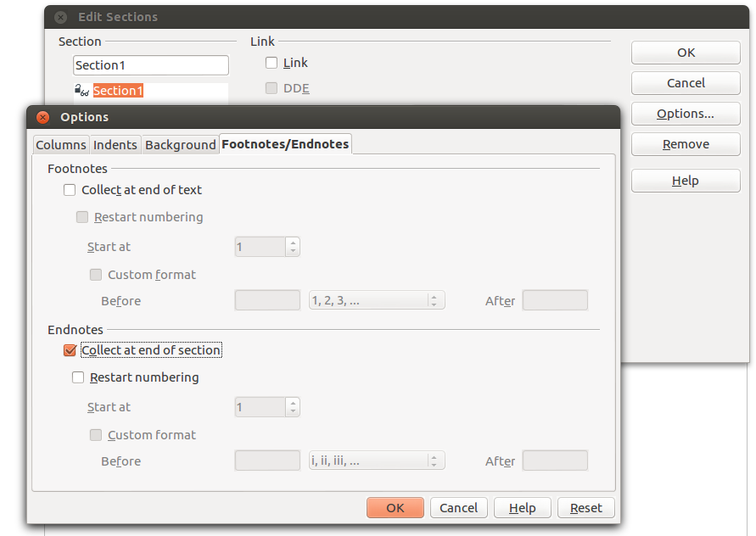Click the Remove button in Edit Sections
The width and height of the screenshot is (756, 536).
tap(686, 144)
